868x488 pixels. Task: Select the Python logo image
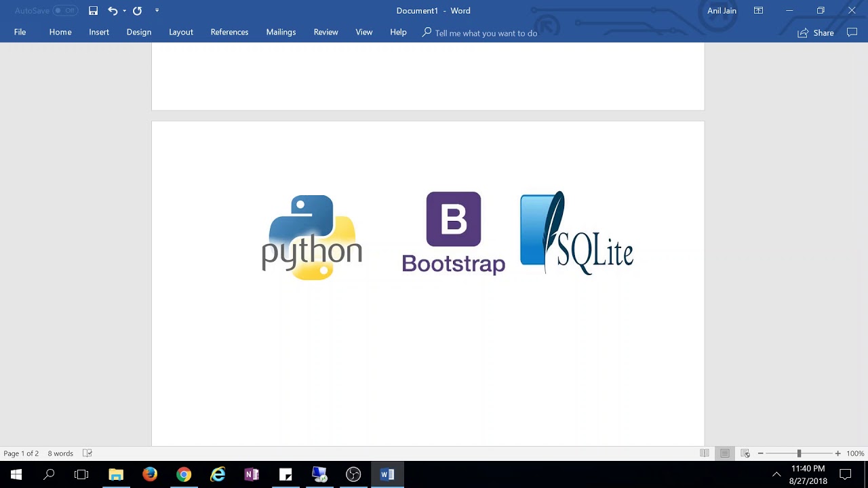312,237
